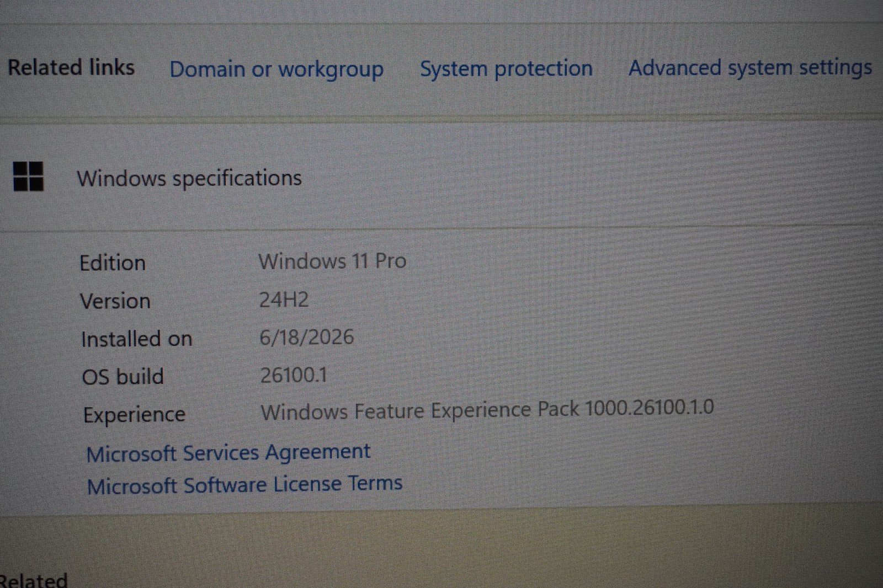Image resolution: width=883 pixels, height=588 pixels.
Task: Click the Related links label
Action: 71,67
